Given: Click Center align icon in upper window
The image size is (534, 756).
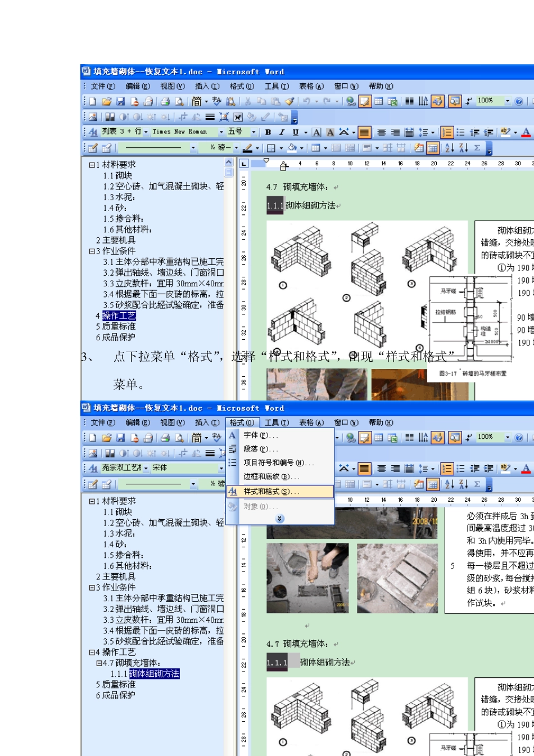Looking at the screenshot, I should (382, 132).
